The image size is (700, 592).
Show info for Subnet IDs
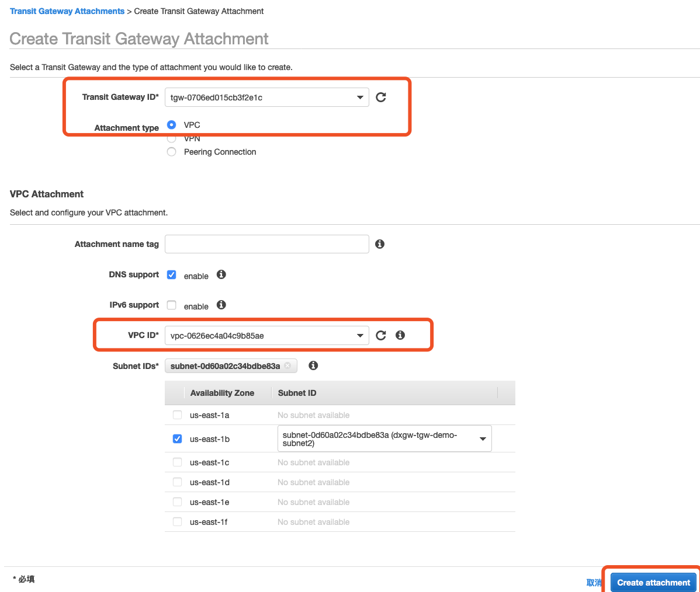click(313, 365)
